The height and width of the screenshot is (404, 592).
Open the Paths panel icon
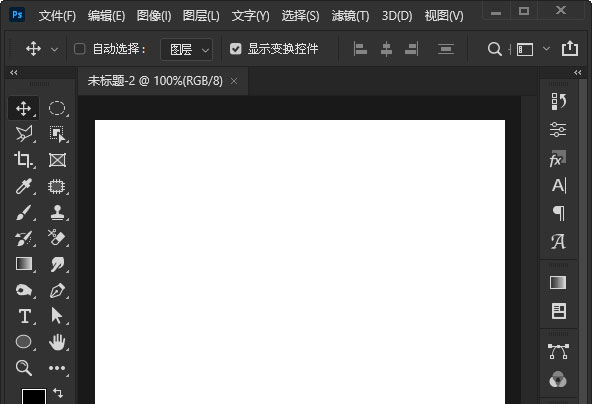tap(558, 352)
